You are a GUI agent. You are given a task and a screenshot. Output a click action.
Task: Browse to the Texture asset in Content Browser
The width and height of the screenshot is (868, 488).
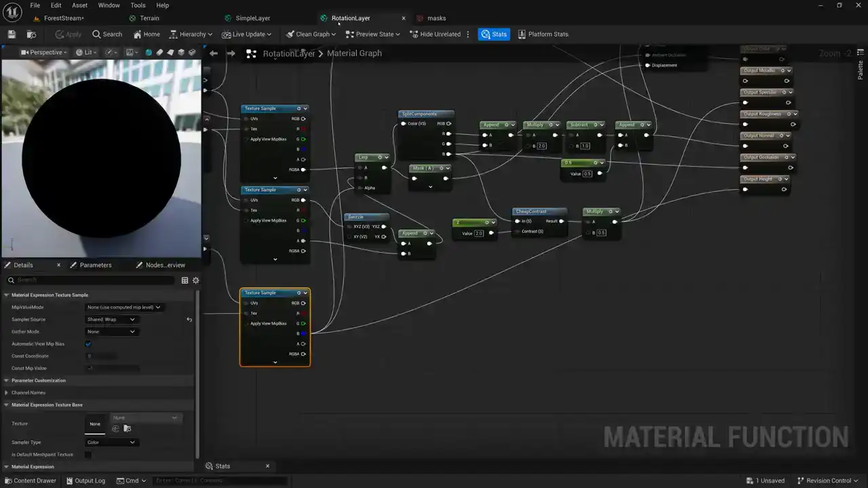coord(127,429)
